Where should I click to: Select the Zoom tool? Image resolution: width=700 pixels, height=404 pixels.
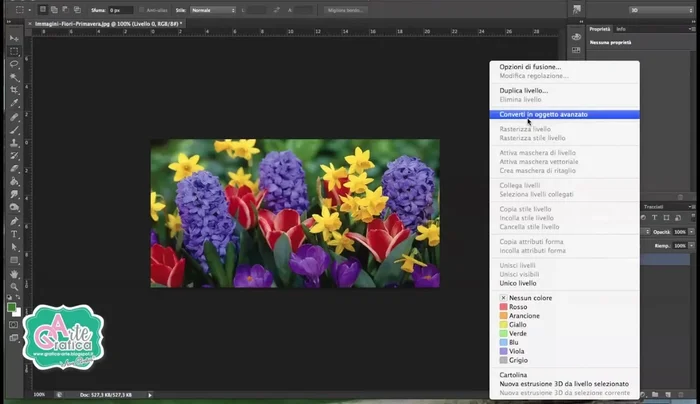click(x=14, y=286)
